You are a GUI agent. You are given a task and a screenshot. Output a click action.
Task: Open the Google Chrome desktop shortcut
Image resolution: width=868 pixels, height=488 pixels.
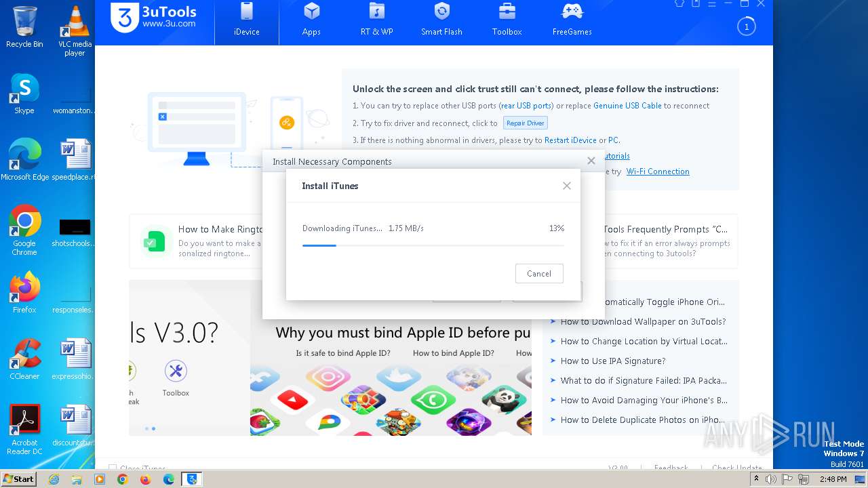[24, 230]
